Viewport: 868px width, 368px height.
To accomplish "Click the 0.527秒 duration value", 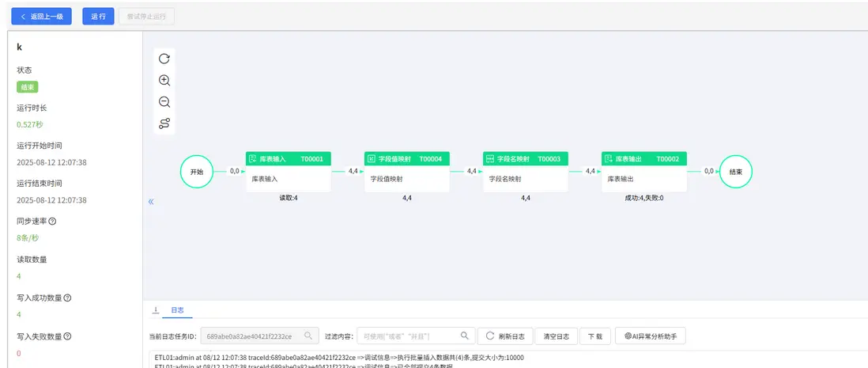I will (x=30, y=125).
